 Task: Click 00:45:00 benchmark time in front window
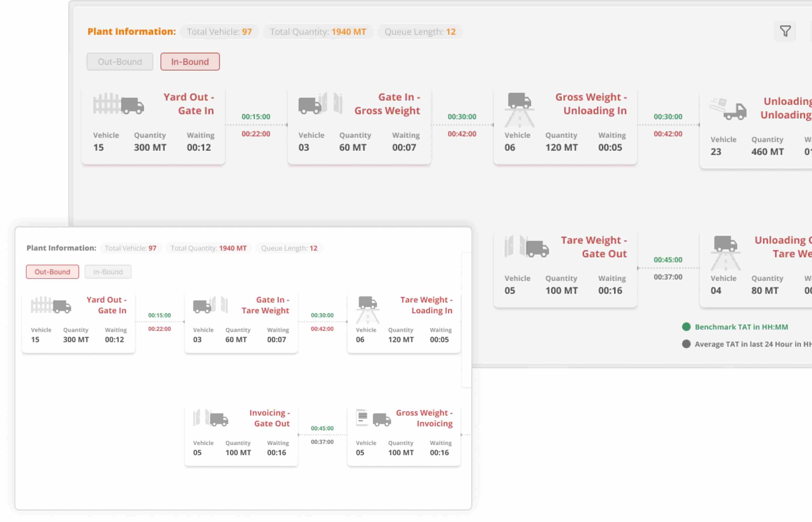coord(322,428)
